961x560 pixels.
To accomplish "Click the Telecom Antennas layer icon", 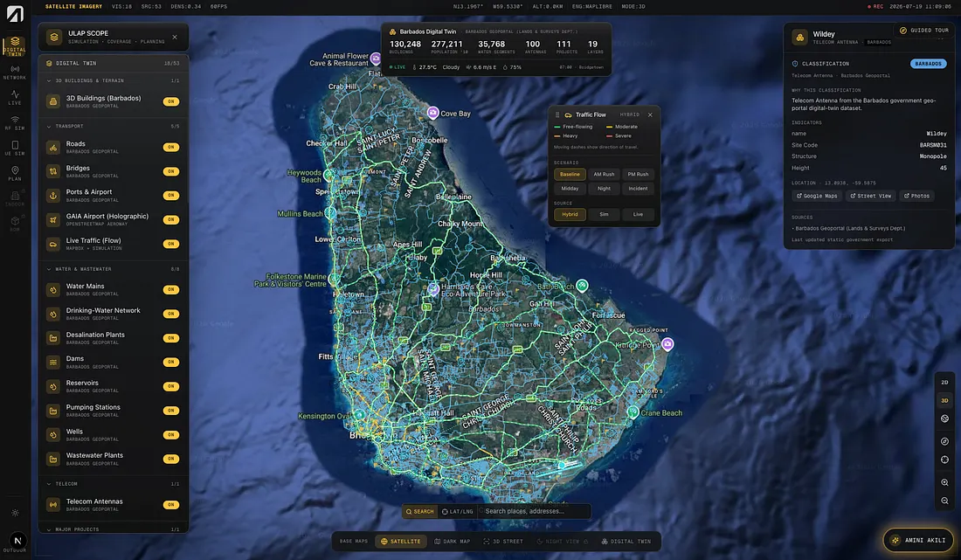I will click(53, 505).
